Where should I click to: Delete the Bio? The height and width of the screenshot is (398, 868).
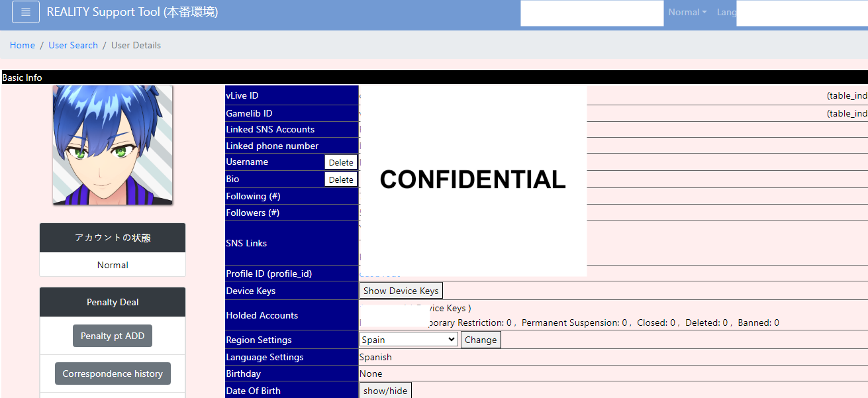(x=341, y=179)
